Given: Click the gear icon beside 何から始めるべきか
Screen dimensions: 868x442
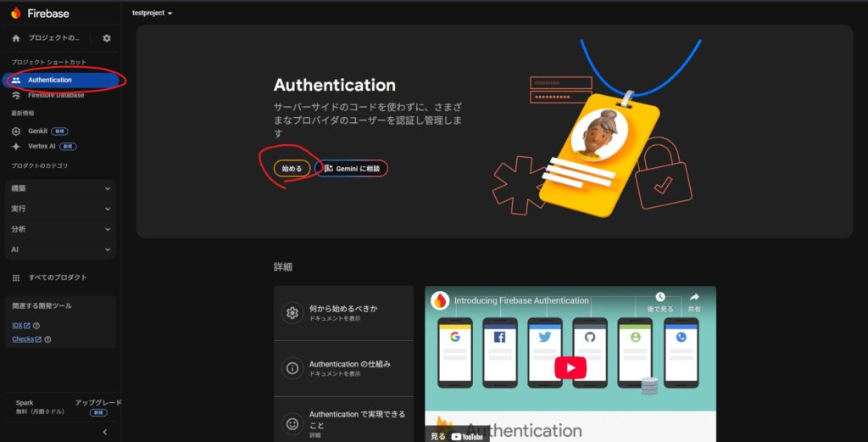Looking at the screenshot, I should pyautogui.click(x=292, y=313).
